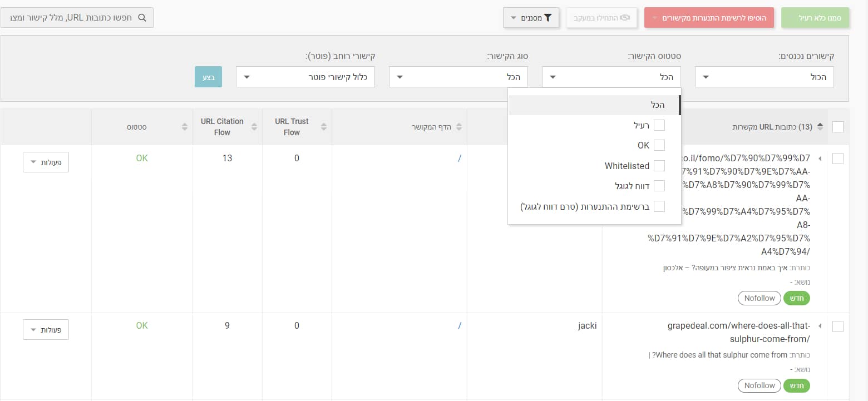Screen dimensions: 868x401
Task: Click the funnel icon on the מסננים button
Action: coord(548,18)
